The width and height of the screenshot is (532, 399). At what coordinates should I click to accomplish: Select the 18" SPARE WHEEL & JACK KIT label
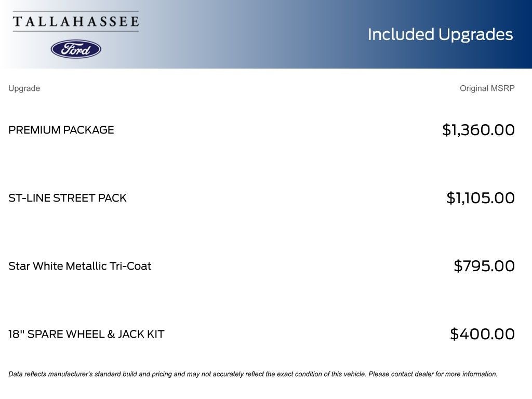click(x=86, y=334)
